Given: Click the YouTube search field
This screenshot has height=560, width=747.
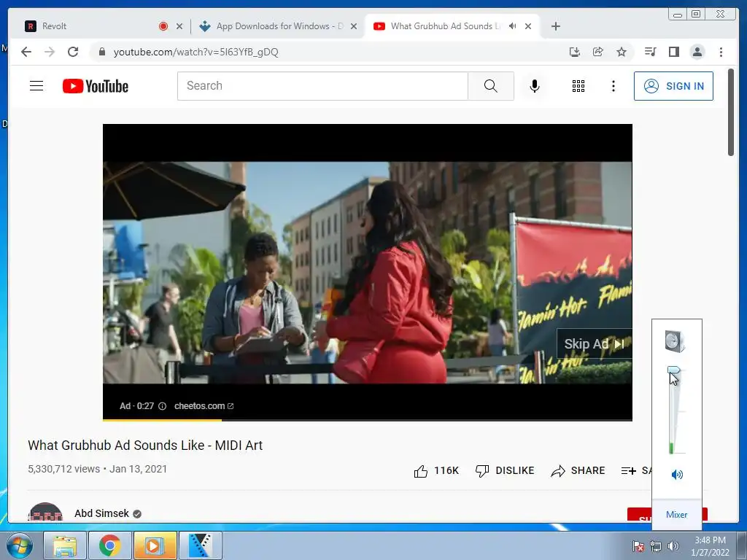Looking at the screenshot, I should (x=322, y=86).
